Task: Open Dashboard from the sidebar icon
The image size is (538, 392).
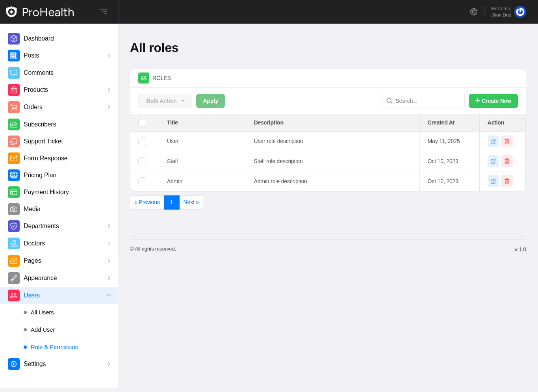Action: pos(14,39)
